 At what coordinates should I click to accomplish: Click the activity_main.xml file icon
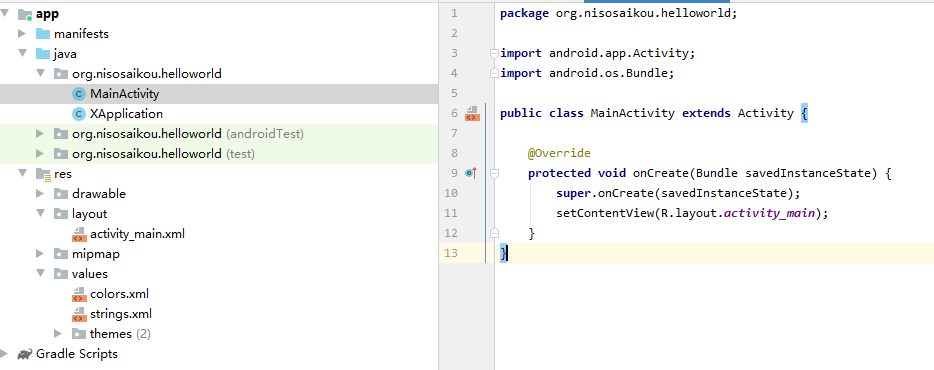coord(79,234)
